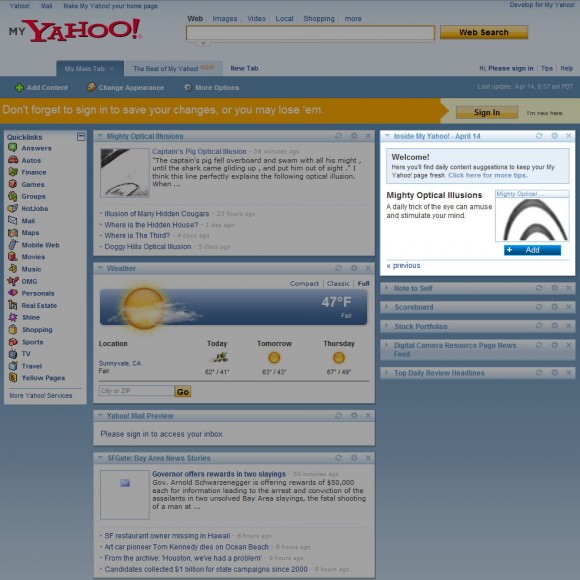
Task: Open settings gear of Mighty Optical Illusions module
Action: (354, 136)
